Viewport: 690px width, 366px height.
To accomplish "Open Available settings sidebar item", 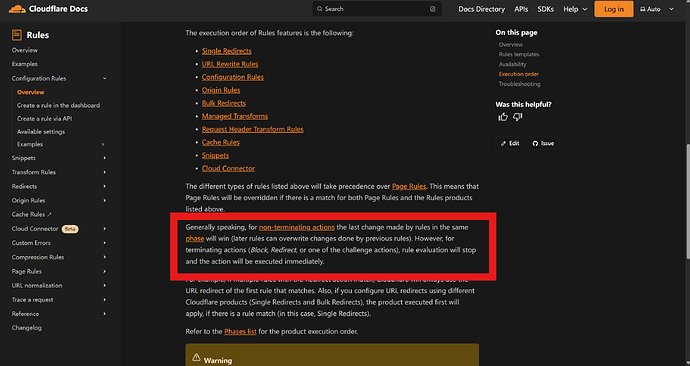I will [x=41, y=132].
